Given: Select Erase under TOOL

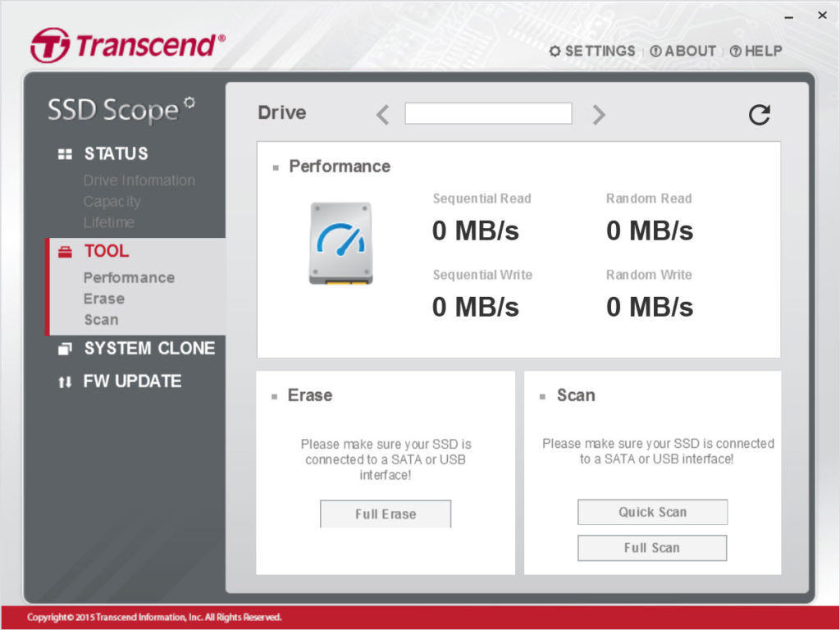Looking at the screenshot, I should pyautogui.click(x=104, y=299).
